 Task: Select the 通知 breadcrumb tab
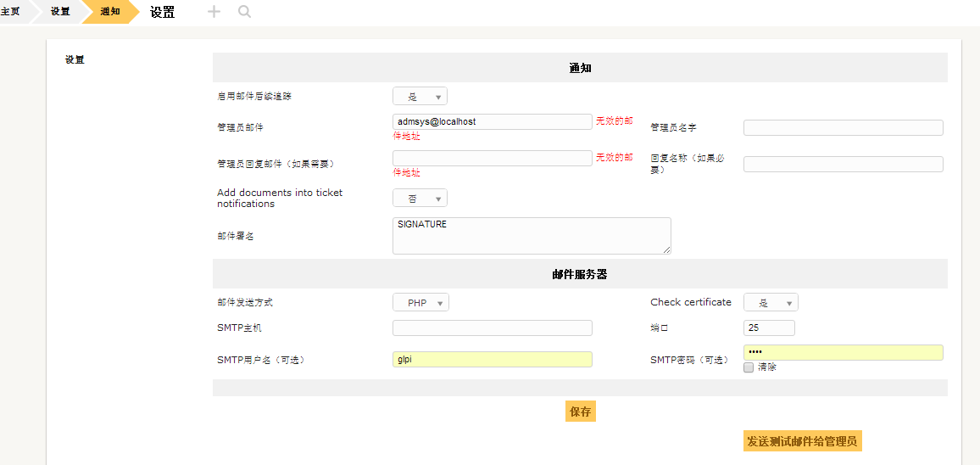click(x=110, y=12)
